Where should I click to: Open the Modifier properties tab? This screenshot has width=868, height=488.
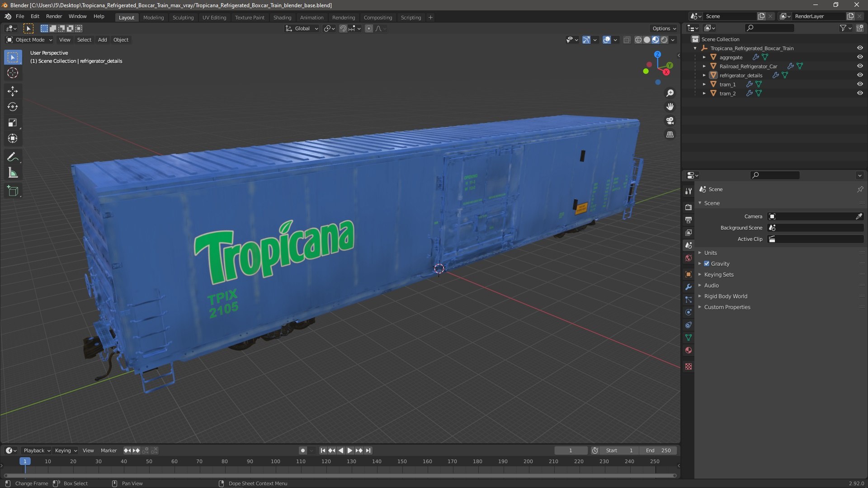click(x=688, y=287)
